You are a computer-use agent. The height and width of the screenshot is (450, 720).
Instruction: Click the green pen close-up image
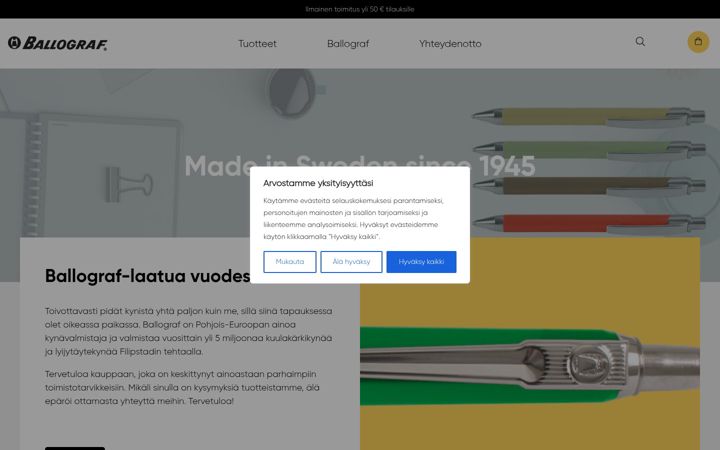[x=530, y=344]
